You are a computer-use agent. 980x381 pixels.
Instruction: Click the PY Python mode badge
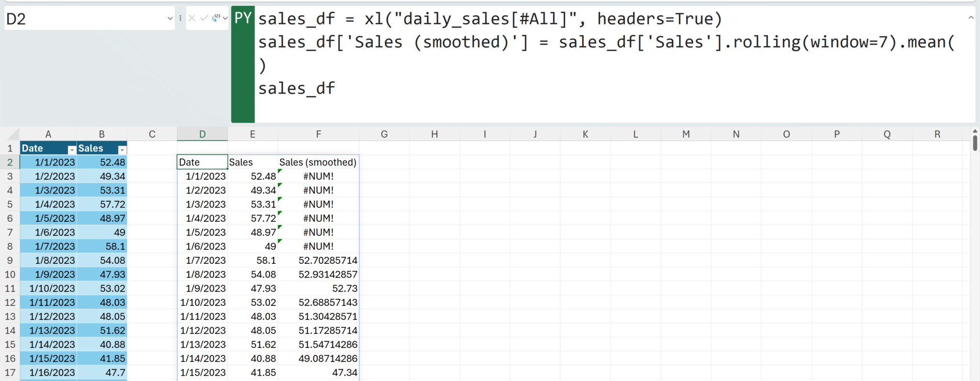point(243,18)
